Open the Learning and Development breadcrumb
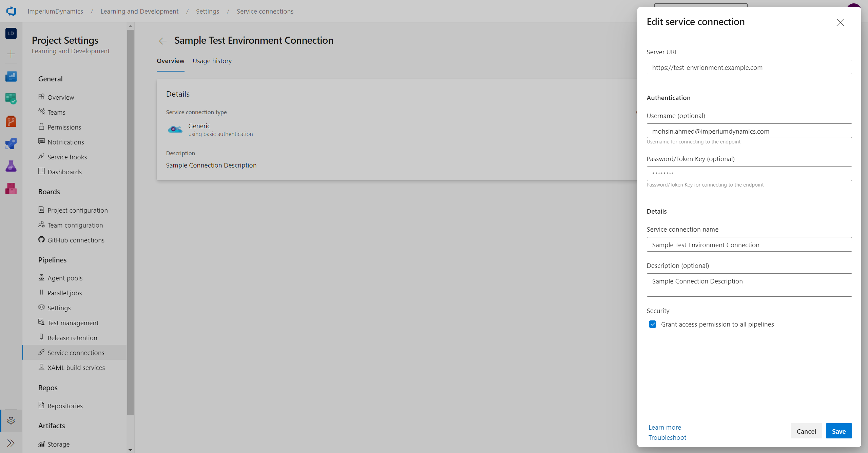Viewport: 868px width, 453px height. [139, 11]
